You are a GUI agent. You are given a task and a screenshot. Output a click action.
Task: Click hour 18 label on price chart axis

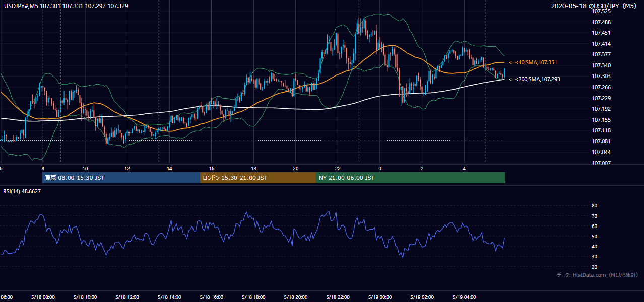click(x=253, y=168)
